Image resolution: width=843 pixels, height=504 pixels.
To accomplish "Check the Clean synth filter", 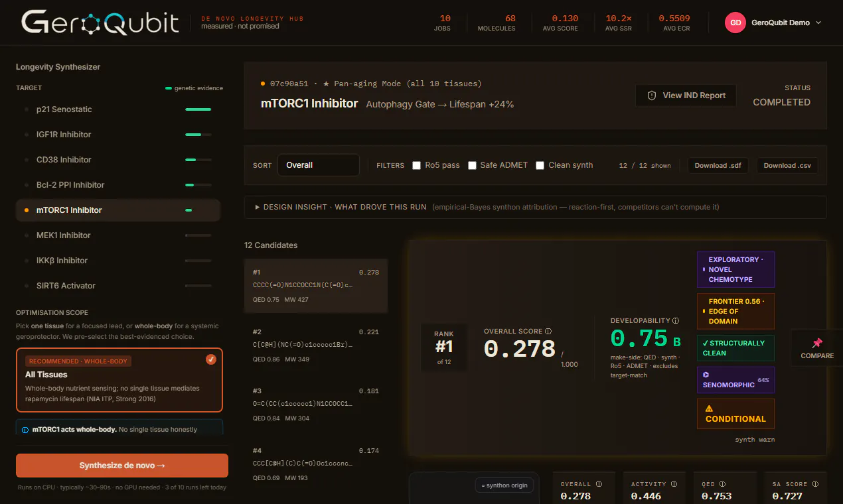I will pyautogui.click(x=540, y=165).
